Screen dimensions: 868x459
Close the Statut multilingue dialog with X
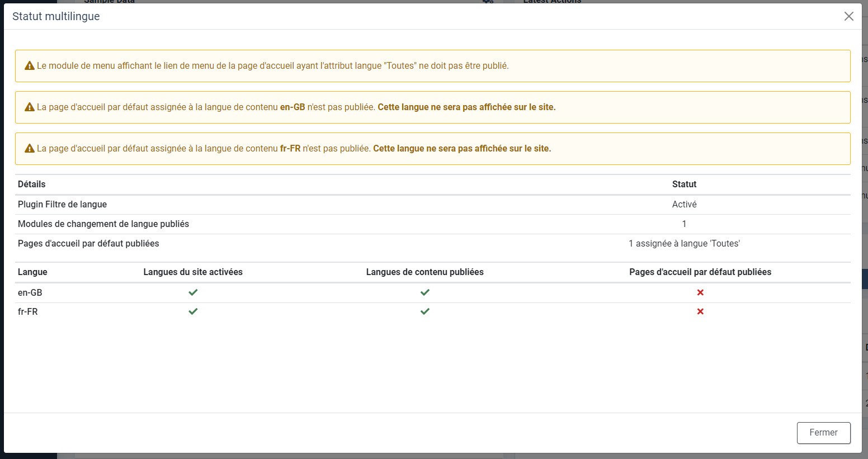tap(848, 16)
